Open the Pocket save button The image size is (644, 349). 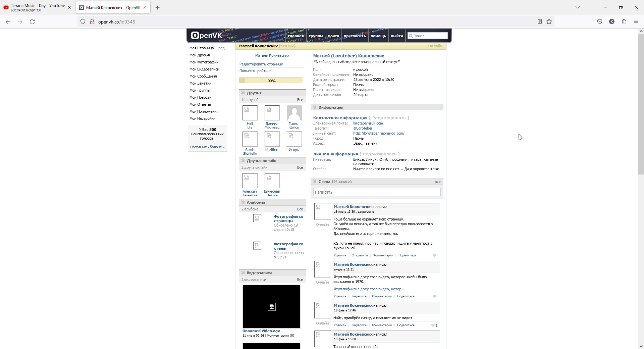(x=600, y=22)
